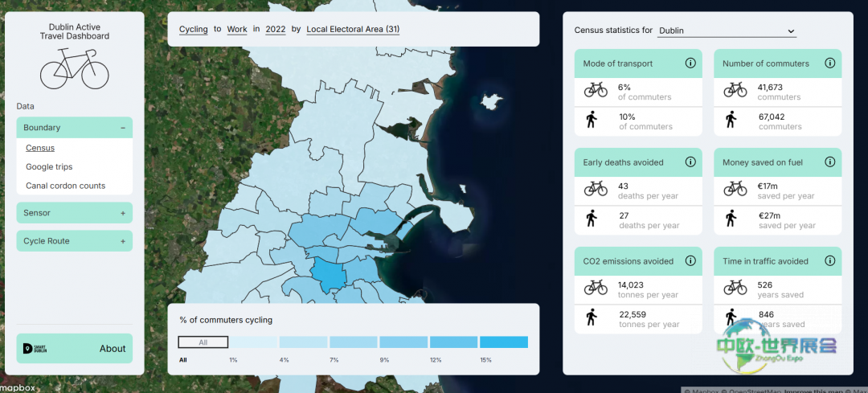Click the '€17m' saved per year value

(768, 186)
